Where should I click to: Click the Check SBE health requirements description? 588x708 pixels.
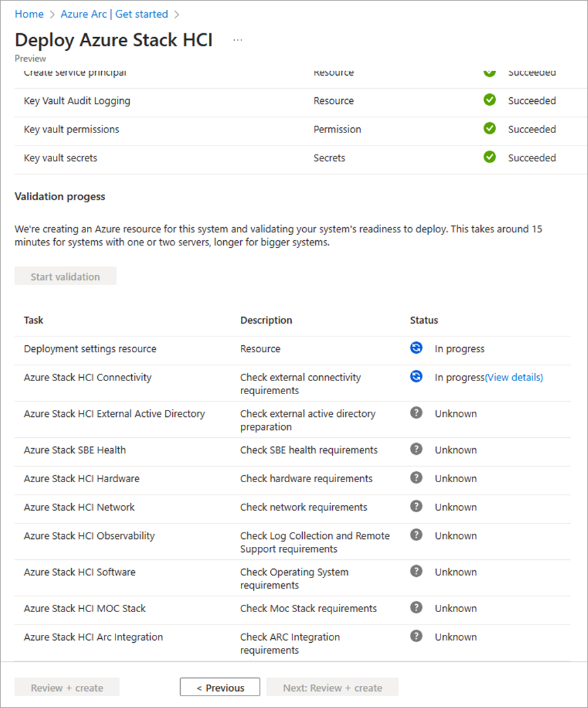309,450
